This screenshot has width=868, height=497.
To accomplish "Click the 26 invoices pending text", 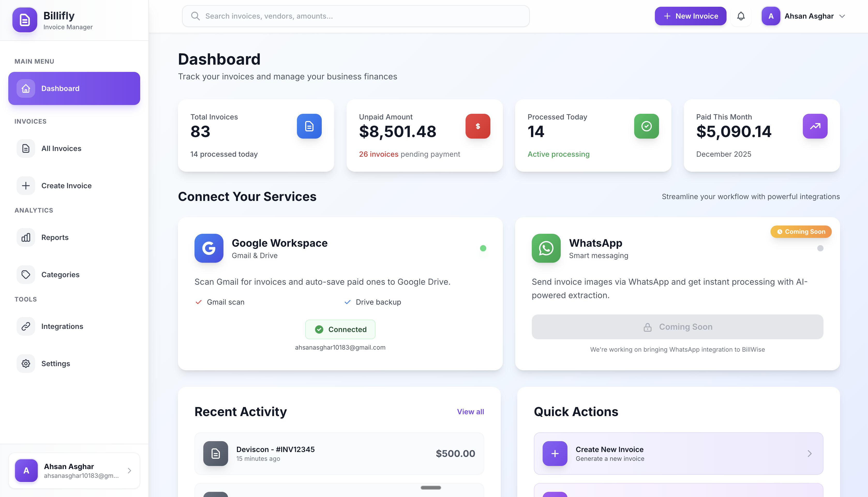I will [x=409, y=154].
